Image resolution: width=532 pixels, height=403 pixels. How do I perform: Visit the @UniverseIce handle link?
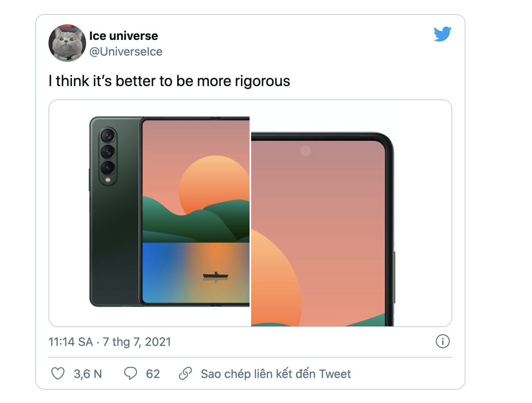coord(126,52)
